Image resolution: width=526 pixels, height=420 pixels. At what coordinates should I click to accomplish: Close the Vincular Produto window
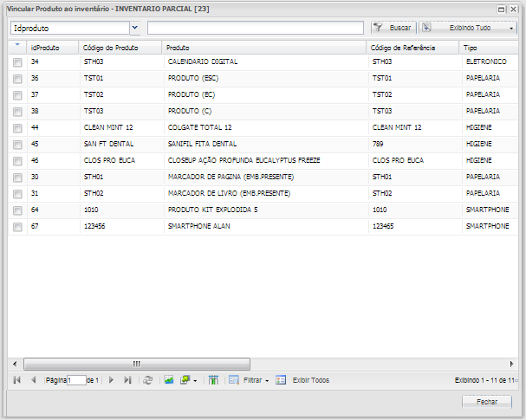(x=513, y=9)
